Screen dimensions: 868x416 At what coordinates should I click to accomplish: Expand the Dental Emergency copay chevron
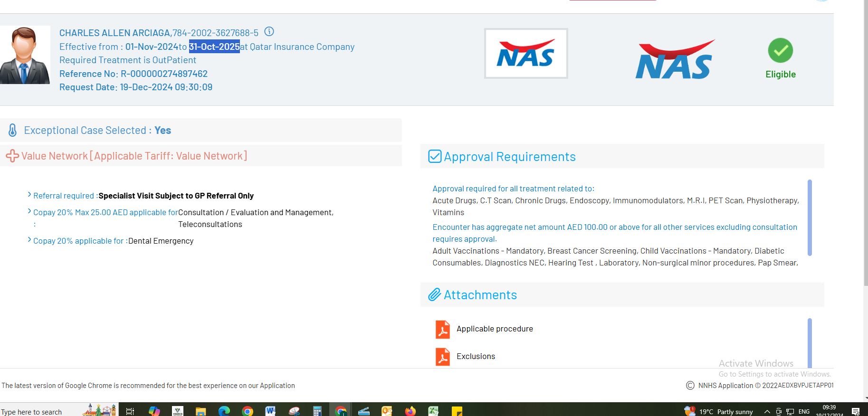tap(29, 240)
